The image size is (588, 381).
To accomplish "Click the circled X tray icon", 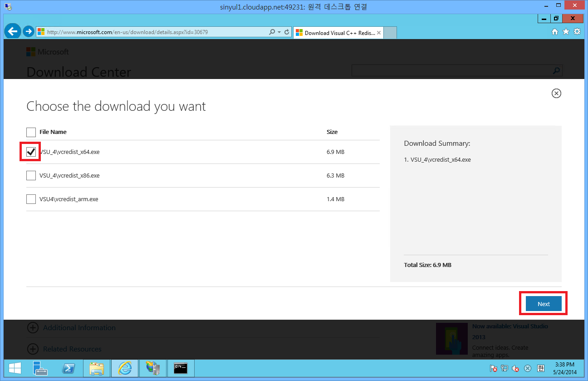I will coord(528,368).
